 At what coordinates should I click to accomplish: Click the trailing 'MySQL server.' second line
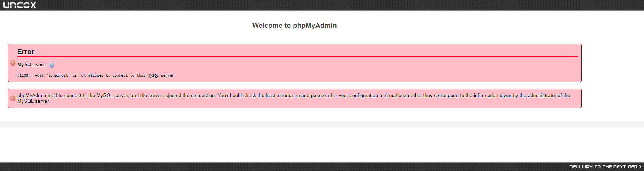click(34, 101)
